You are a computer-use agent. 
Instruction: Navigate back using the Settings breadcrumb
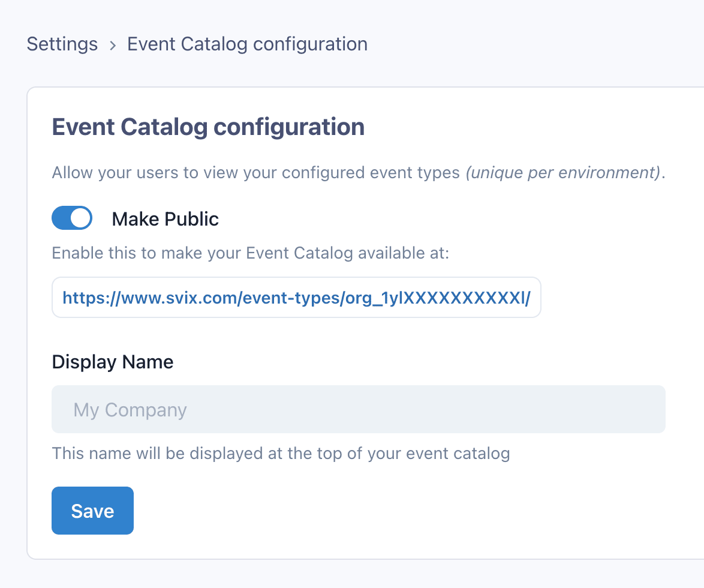[x=62, y=44]
